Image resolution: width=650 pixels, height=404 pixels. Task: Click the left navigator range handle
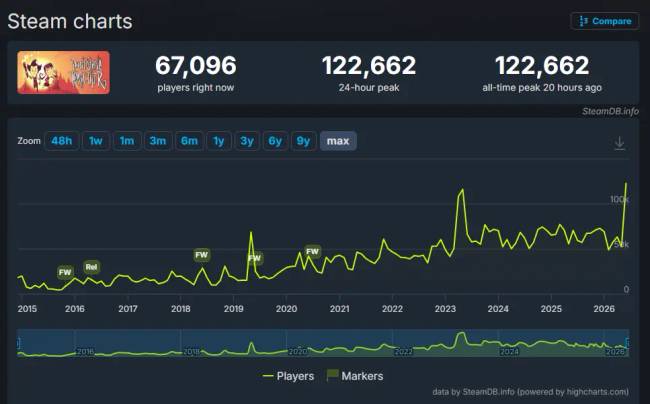[18, 343]
